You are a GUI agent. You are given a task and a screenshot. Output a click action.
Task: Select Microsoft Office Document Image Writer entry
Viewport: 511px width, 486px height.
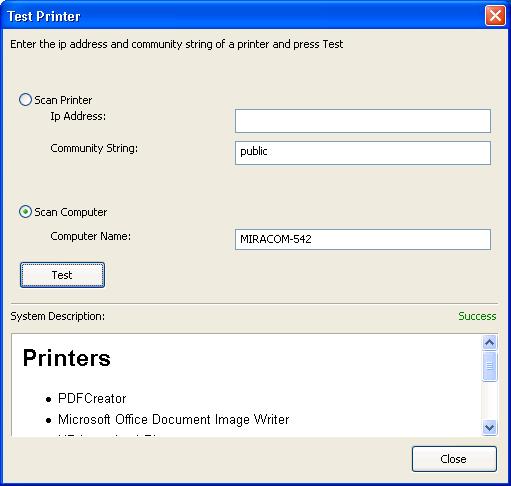tap(174, 419)
